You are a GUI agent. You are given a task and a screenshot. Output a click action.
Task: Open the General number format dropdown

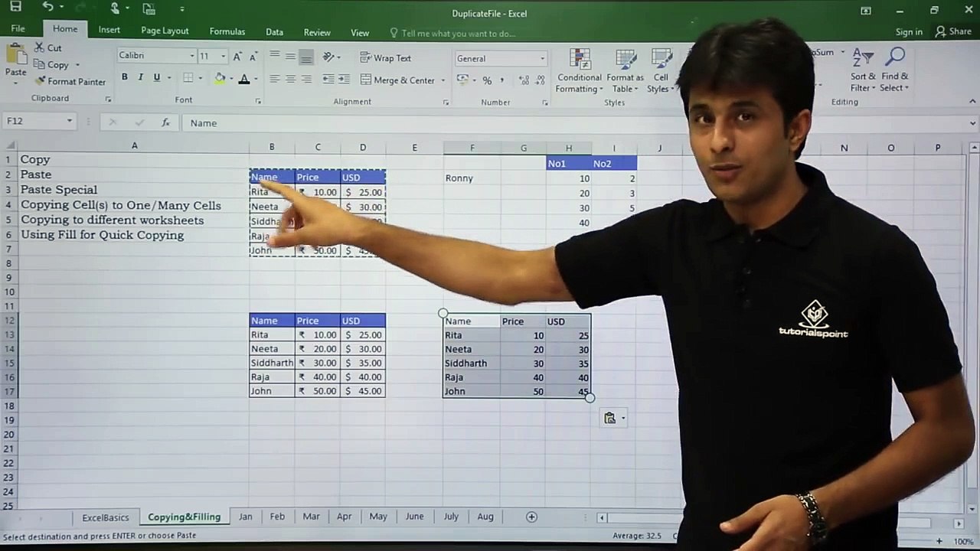coord(542,59)
